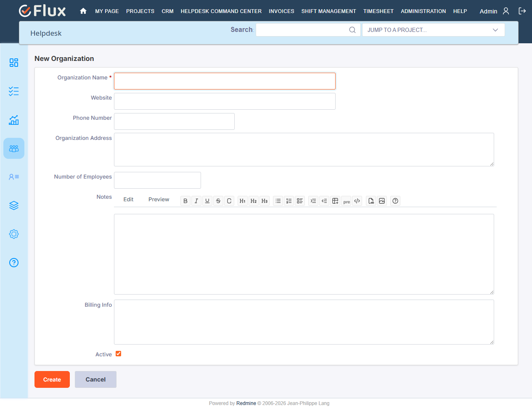Open the organizations group sidebar icon
Viewport: 532px width, 408px height.
tap(14, 148)
